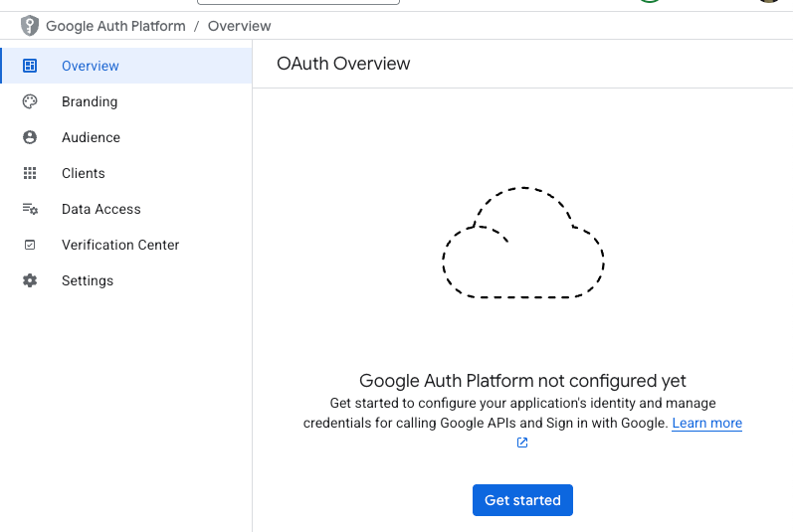Click Google Auth Platform breadcrumb text

(115, 26)
